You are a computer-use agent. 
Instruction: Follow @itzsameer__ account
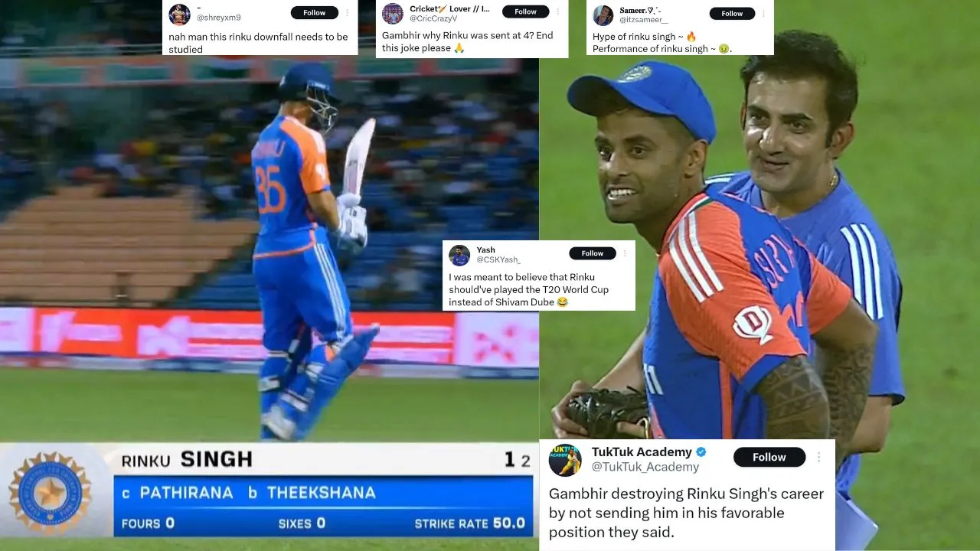732,13
